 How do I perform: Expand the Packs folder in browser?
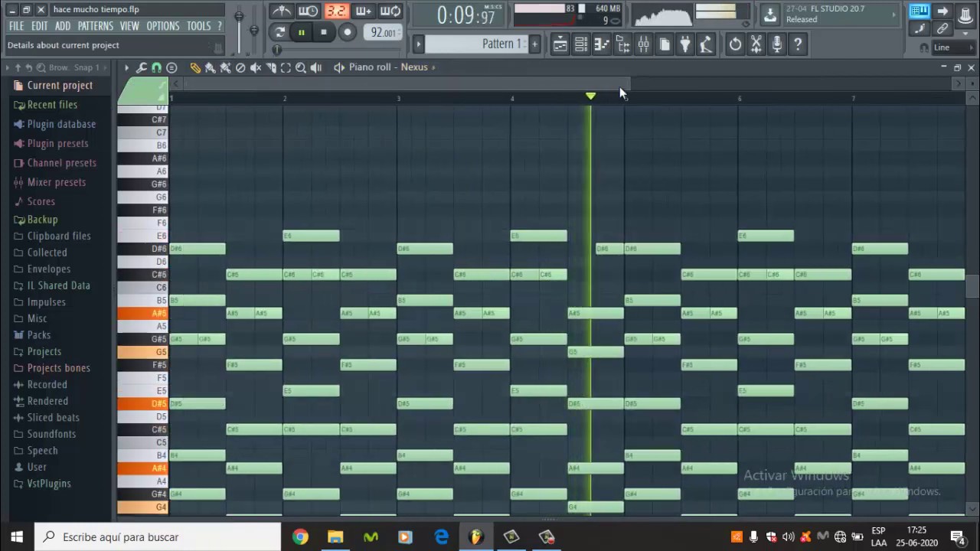pos(38,334)
